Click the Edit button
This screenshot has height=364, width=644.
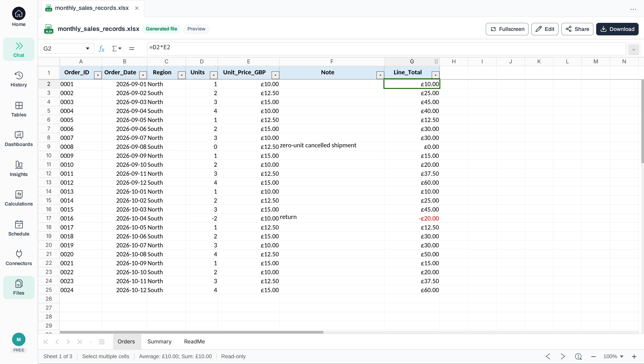click(x=545, y=29)
